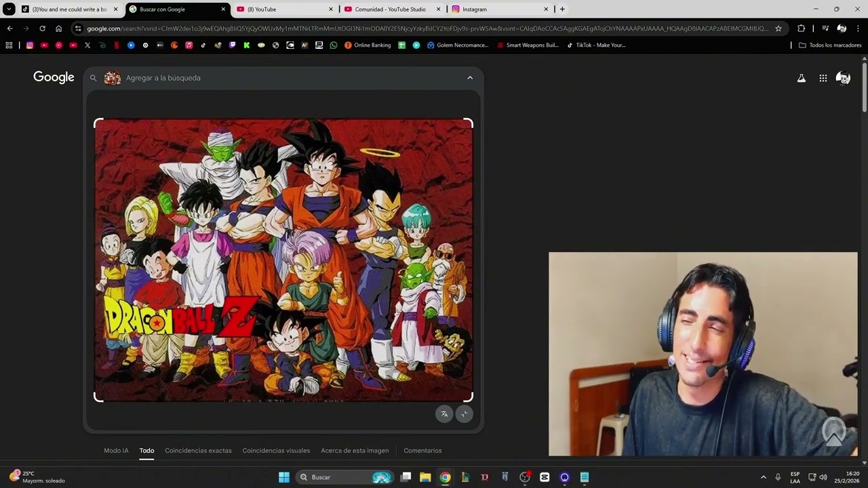The height and width of the screenshot is (488, 868).
Task: Open the Todos los marcadores folder
Action: point(830,45)
